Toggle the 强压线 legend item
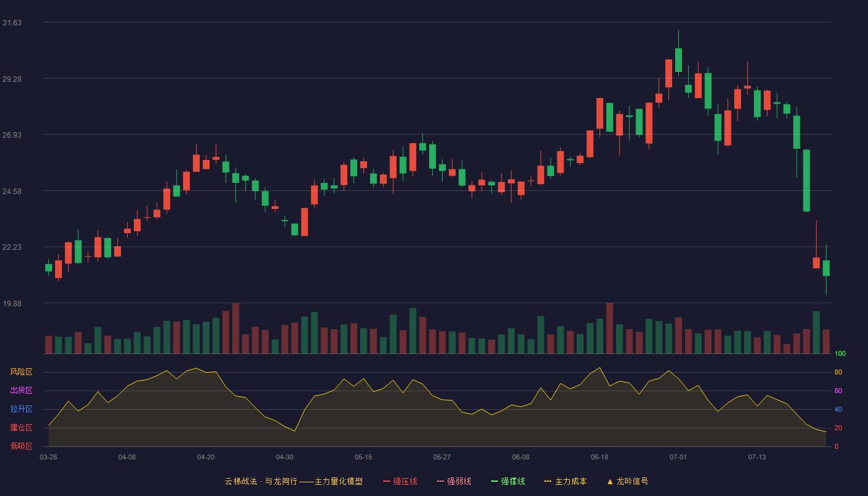The width and height of the screenshot is (868, 496). click(x=400, y=481)
